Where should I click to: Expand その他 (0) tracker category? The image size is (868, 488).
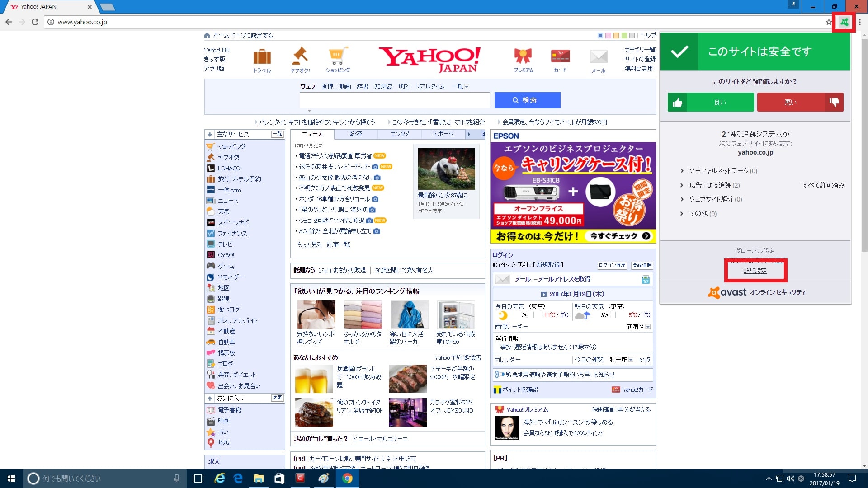pos(682,214)
